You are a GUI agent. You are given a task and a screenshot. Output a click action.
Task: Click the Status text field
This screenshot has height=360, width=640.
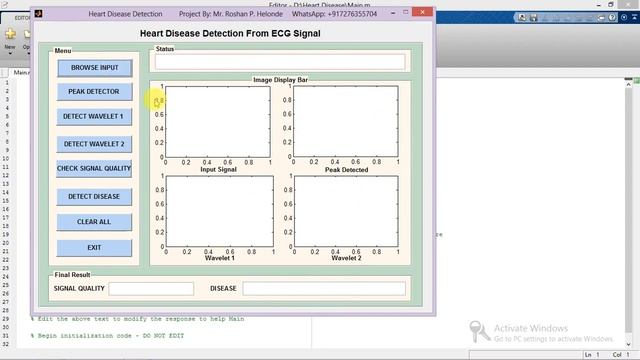click(x=280, y=62)
